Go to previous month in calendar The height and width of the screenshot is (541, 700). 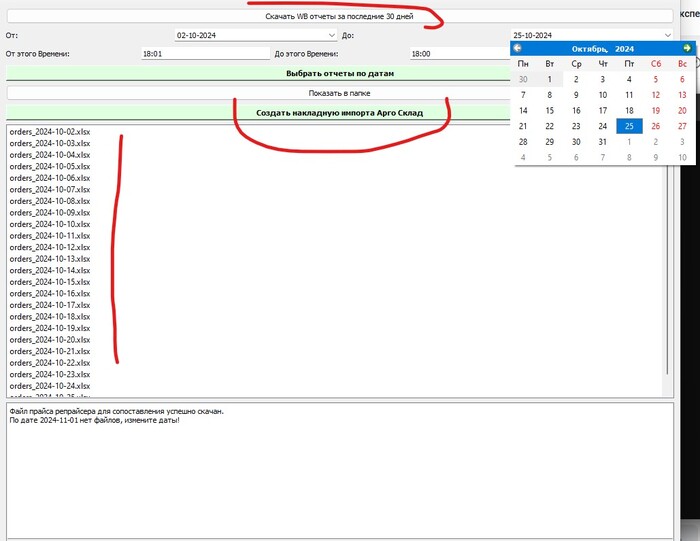[x=517, y=48]
